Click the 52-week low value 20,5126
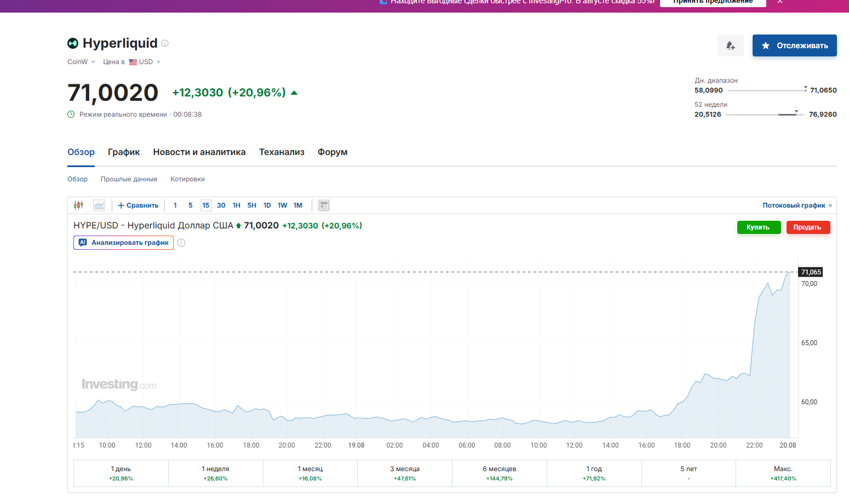849x504 pixels. coord(708,114)
